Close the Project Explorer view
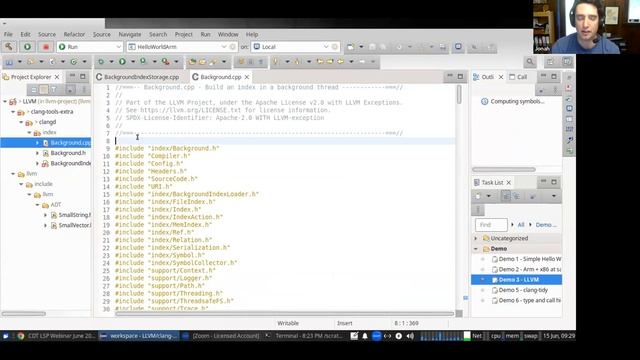The image size is (640, 360). [57, 77]
